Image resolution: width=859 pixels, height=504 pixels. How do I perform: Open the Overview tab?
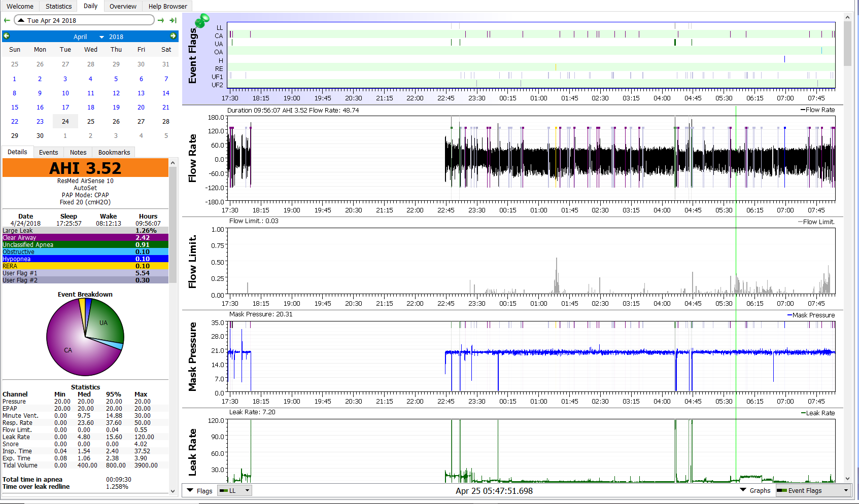coord(123,6)
